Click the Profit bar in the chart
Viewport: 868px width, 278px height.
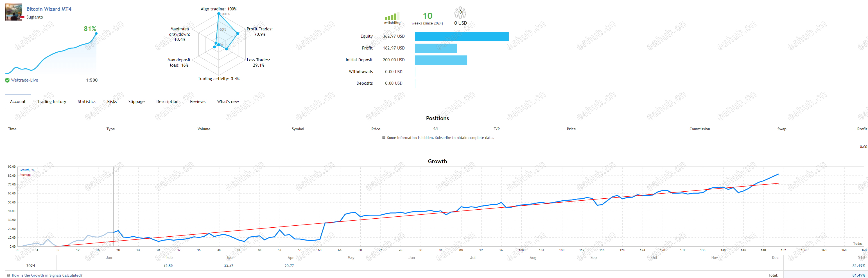(436, 48)
